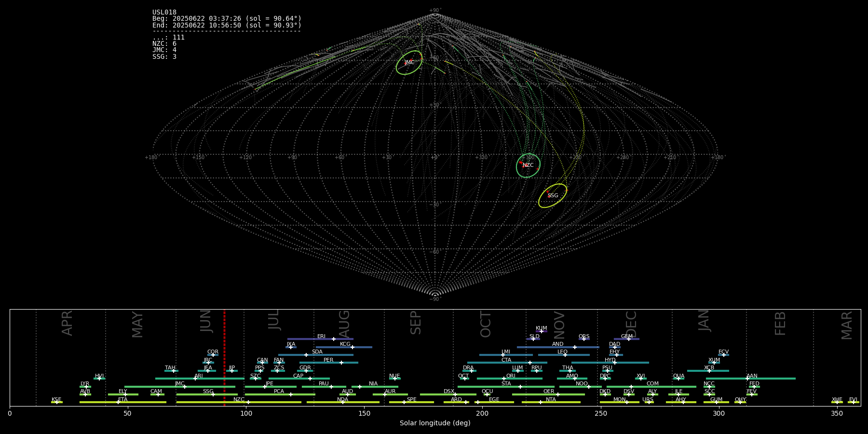Click the ERI shower label in the timeline

pyautogui.click(x=321, y=337)
